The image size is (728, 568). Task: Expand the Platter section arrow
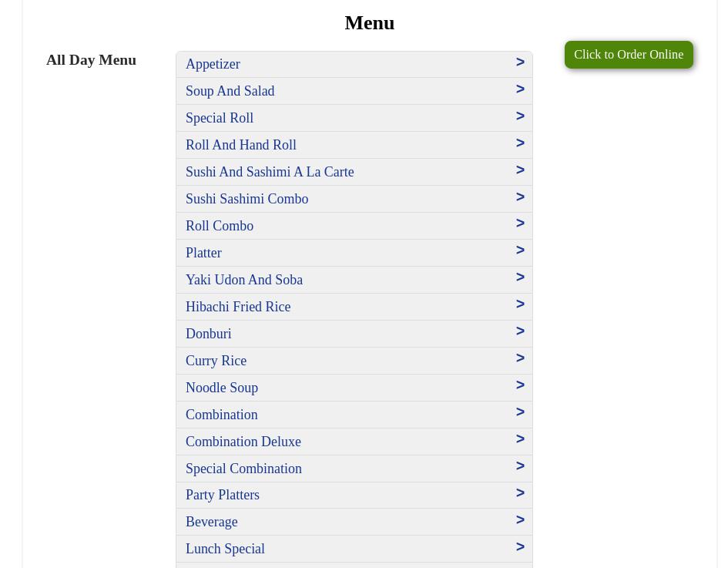click(520, 250)
